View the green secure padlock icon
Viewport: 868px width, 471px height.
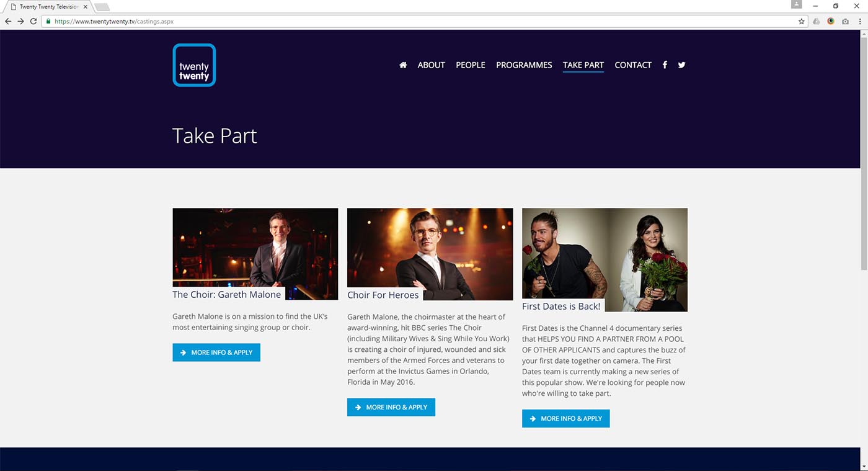click(x=48, y=21)
